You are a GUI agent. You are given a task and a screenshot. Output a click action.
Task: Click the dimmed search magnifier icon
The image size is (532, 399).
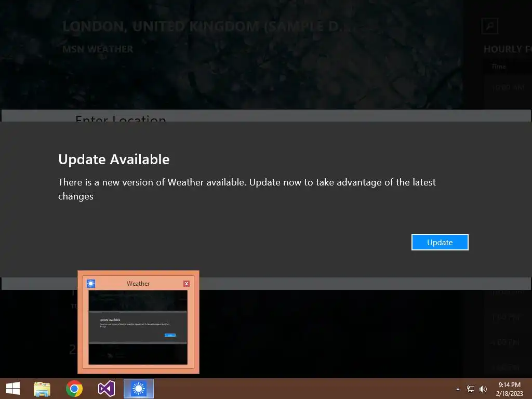pos(489,26)
